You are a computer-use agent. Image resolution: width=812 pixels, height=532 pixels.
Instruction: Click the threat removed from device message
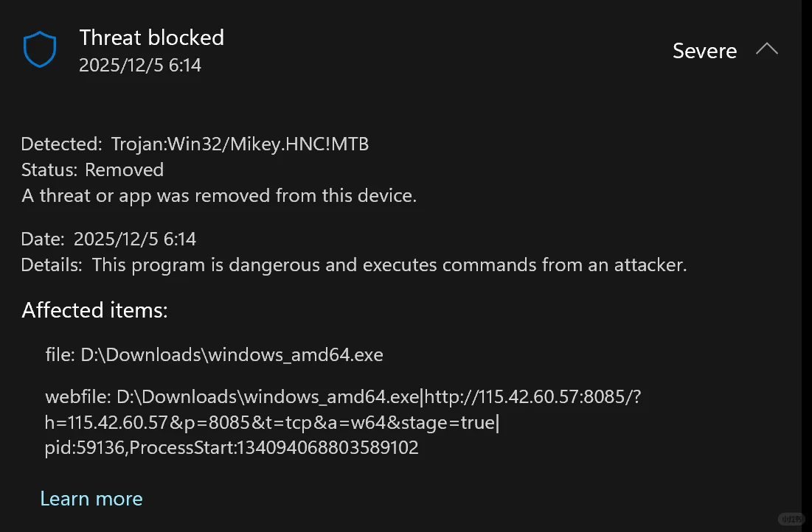(218, 196)
